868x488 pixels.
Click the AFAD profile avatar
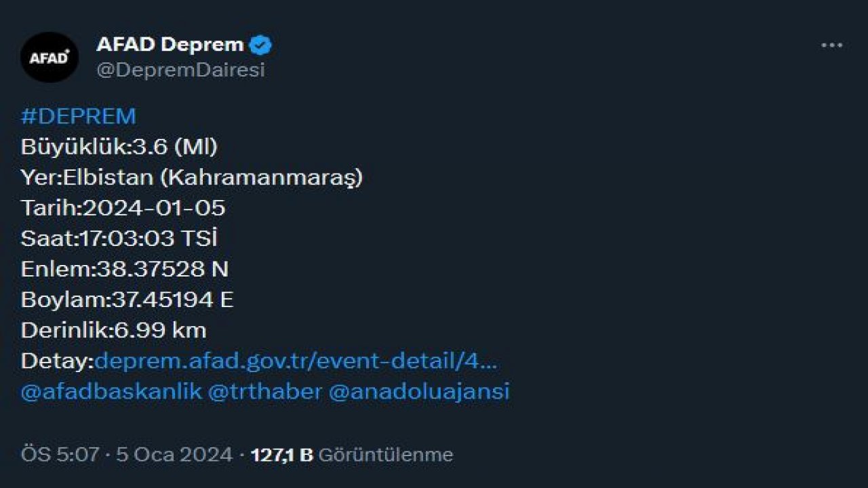[x=50, y=57]
